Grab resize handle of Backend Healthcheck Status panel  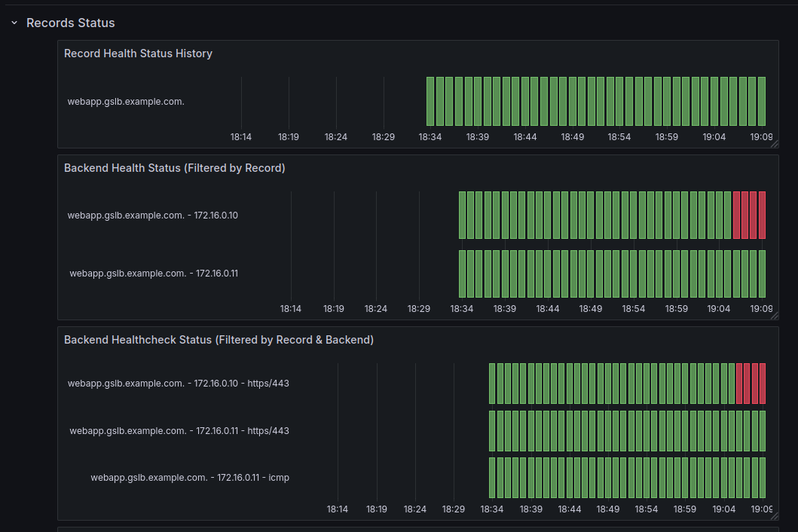click(x=775, y=516)
